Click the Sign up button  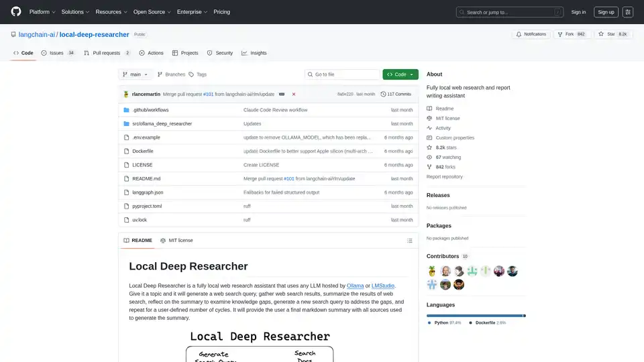pos(606,12)
